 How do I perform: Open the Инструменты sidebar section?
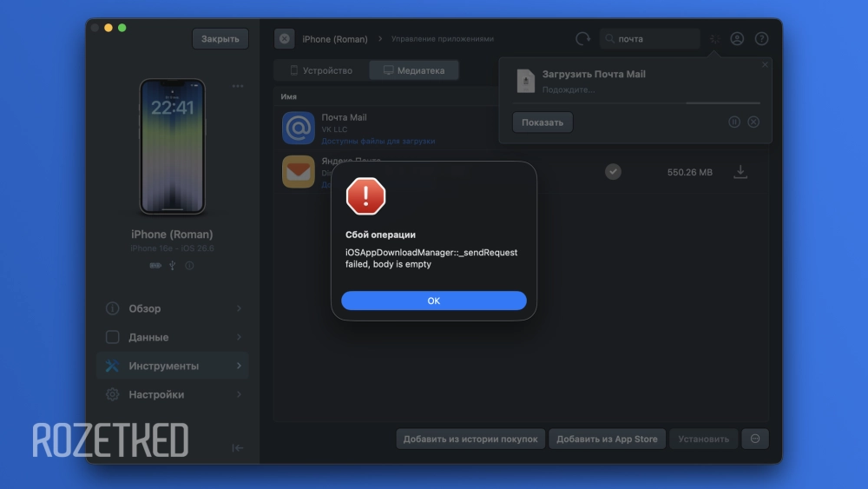tap(173, 366)
